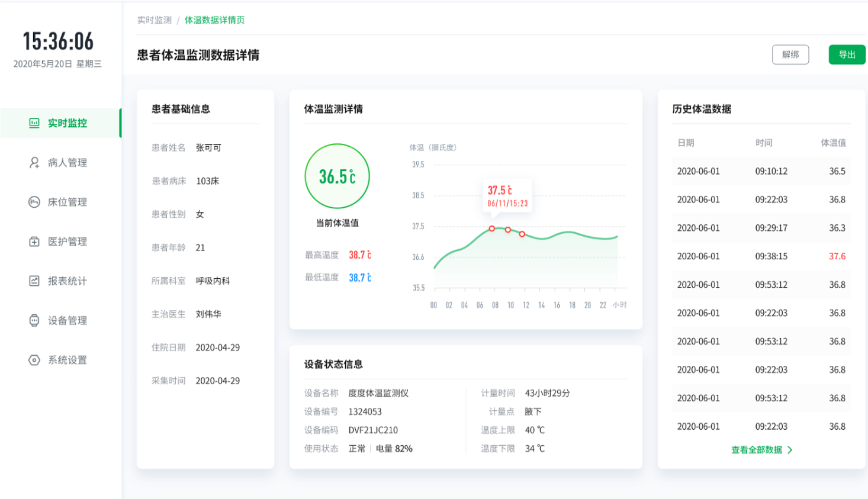Screen dimensions: 868x499
Task: Click doctor name 刘伟华
Action: [208, 314]
